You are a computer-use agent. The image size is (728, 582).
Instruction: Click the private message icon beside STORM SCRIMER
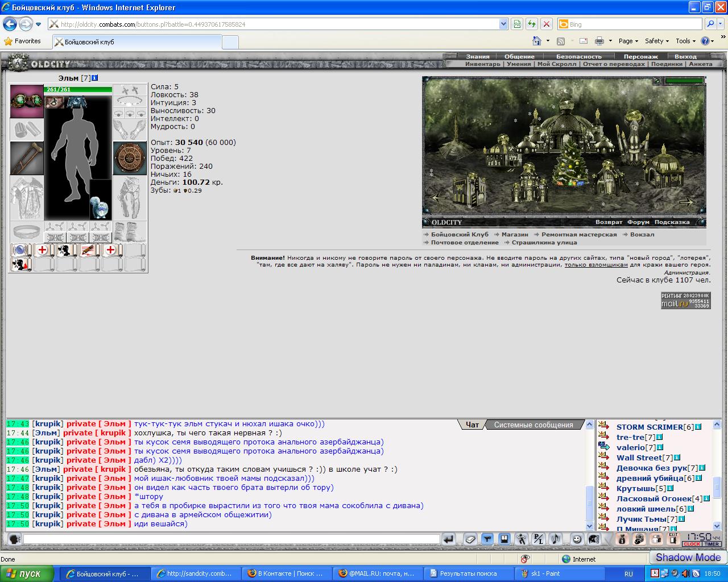(x=603, y=426)
